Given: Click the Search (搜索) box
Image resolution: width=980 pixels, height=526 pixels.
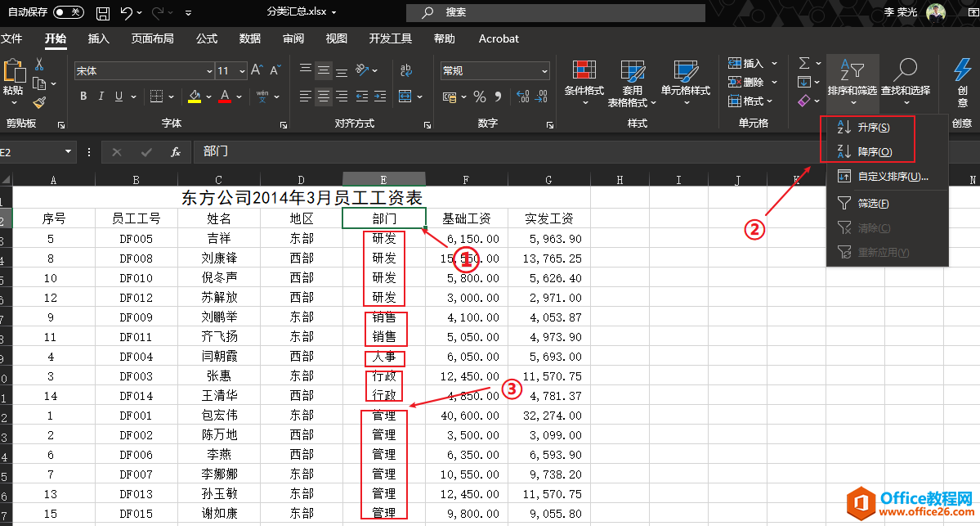Looking at the screenshot, I should (556, 12).
